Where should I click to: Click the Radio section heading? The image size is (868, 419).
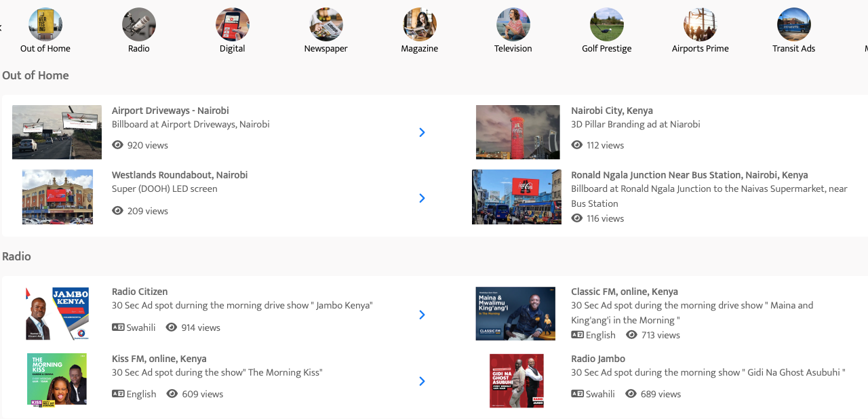pos(16,256)
